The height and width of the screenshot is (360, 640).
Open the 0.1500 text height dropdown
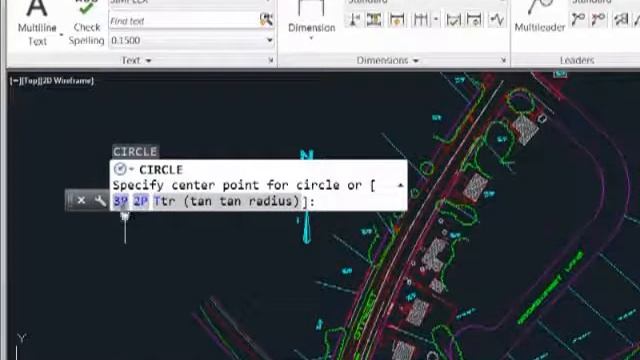[269, 40]
